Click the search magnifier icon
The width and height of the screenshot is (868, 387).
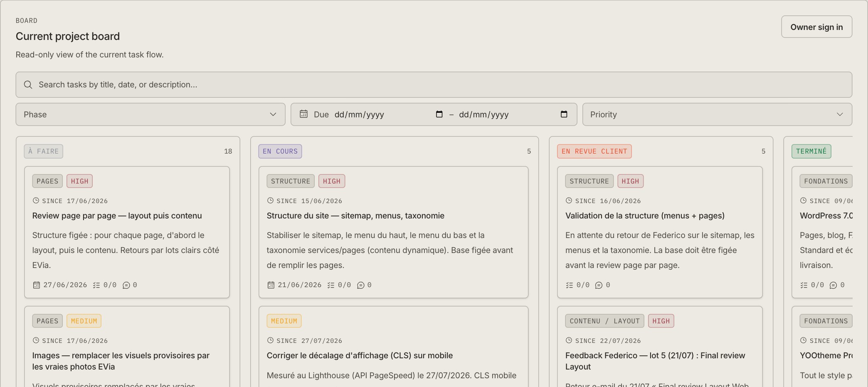click(x=28, y=85)
